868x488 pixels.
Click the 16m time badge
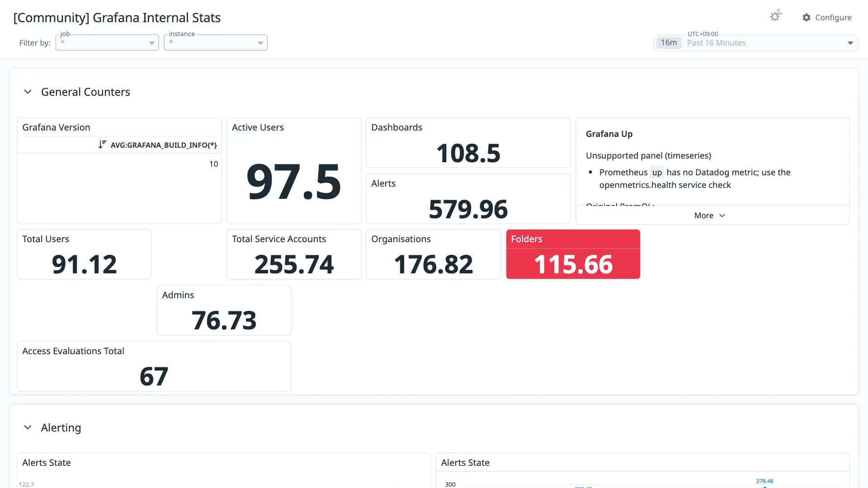coord(669,43)
